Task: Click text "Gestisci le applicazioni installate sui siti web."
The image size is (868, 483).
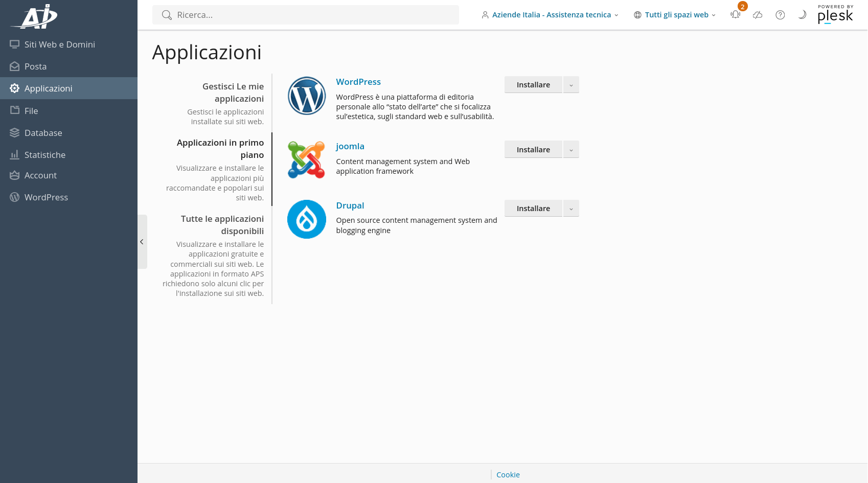Action: (225, 117)
